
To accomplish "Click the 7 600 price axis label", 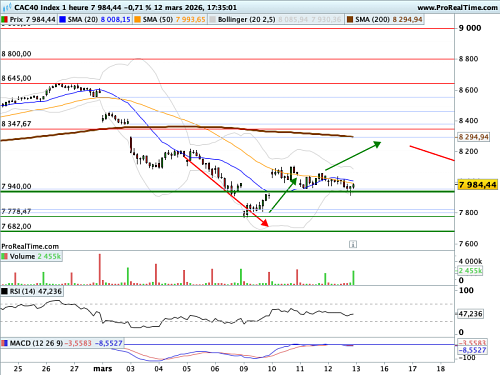I will [468, 244].
